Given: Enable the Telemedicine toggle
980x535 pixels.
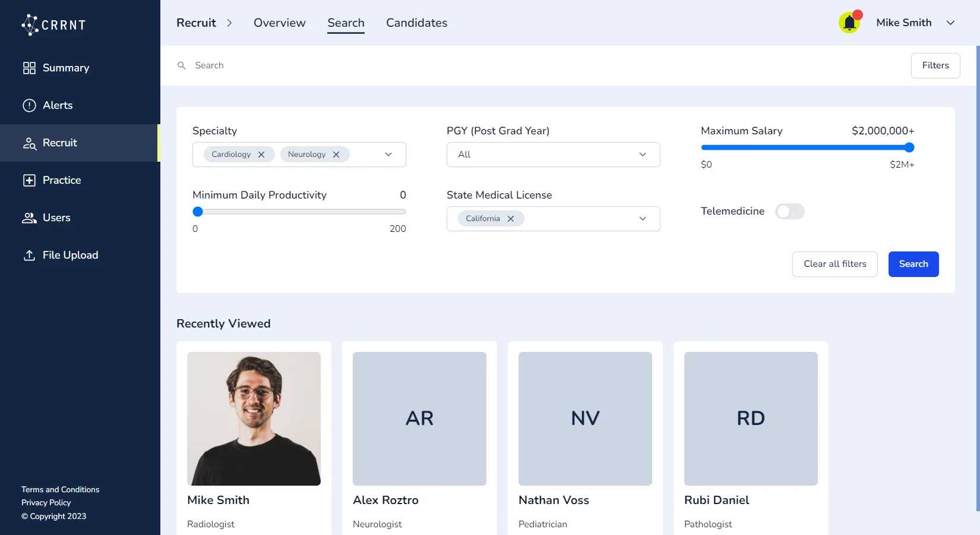Looking at the screenshot, I should (789, 212).
